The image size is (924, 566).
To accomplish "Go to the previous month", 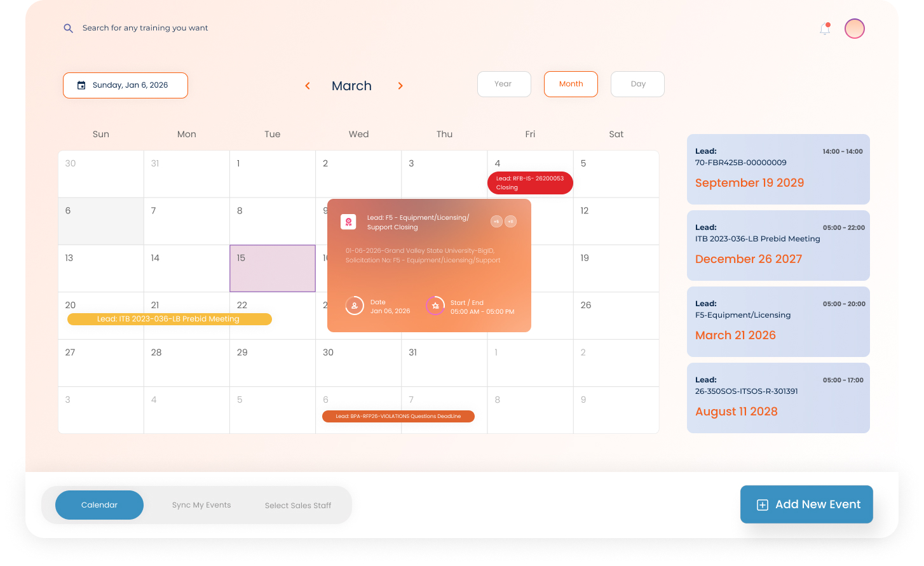I will (308, 86).
